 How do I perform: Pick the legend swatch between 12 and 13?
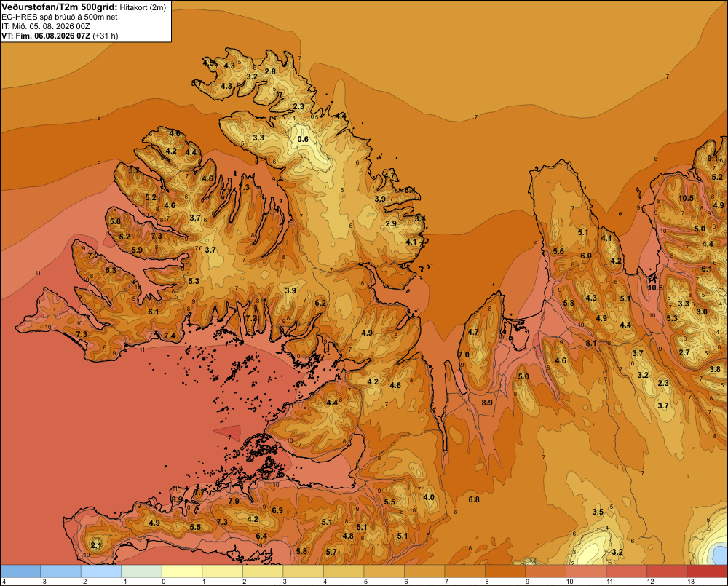[x=667, y=571]
